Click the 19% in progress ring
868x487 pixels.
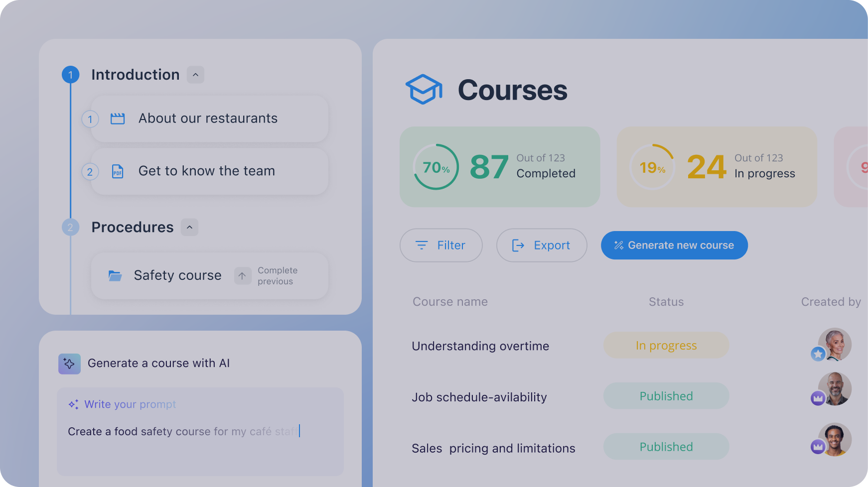click(652, 167)
